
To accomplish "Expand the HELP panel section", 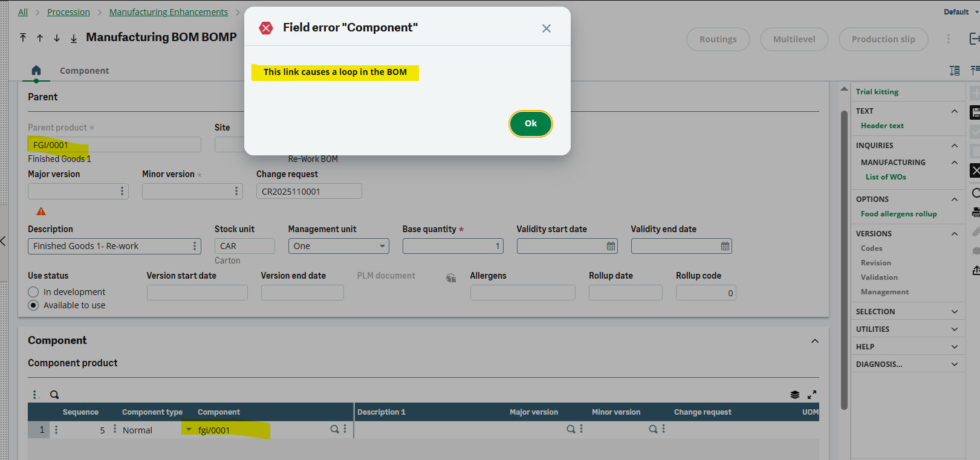I will [x=955, y=347].
